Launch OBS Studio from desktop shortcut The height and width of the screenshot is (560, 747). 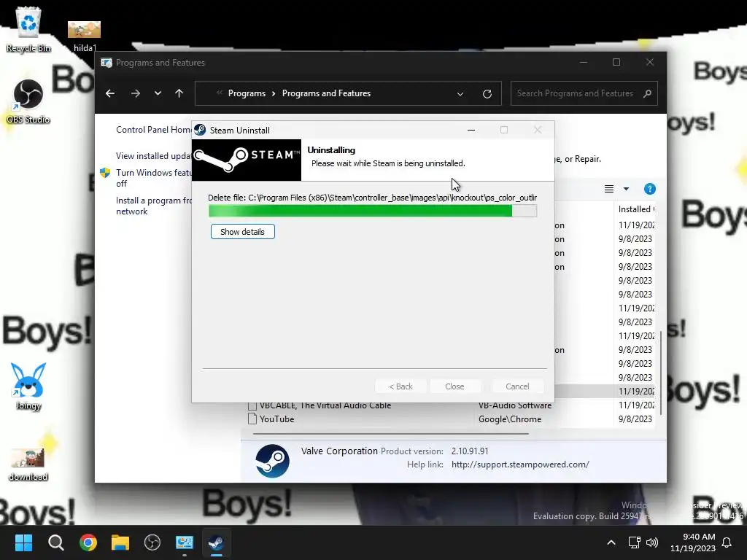point(28,101)
